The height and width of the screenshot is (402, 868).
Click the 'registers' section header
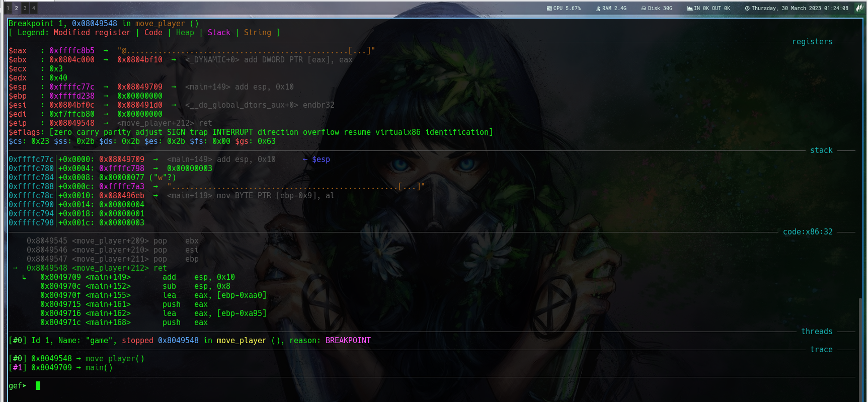click(812, 41)
